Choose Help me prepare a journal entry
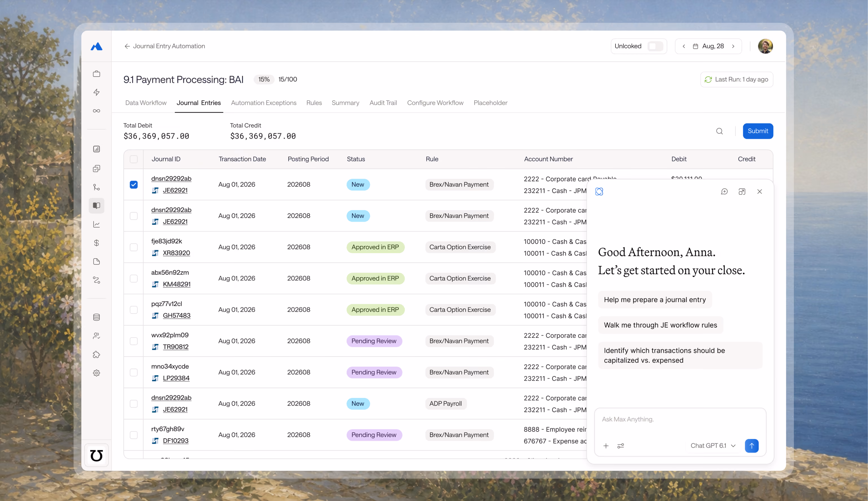868x501 pixels. [655, 300]
